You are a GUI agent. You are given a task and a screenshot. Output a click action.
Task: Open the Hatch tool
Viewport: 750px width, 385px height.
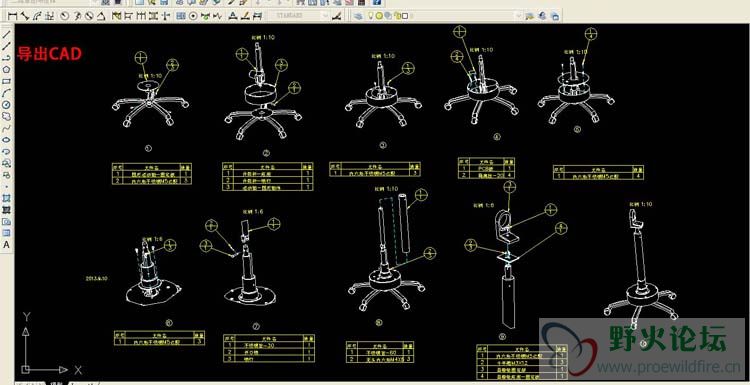click(7, 198)
